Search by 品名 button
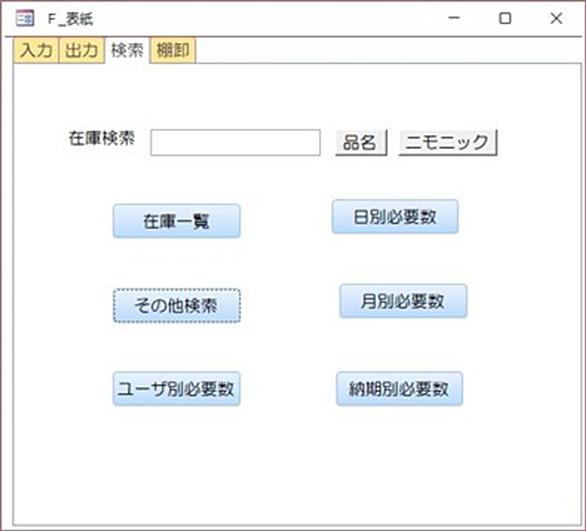586x531 pixels. [x=361, y=142]
